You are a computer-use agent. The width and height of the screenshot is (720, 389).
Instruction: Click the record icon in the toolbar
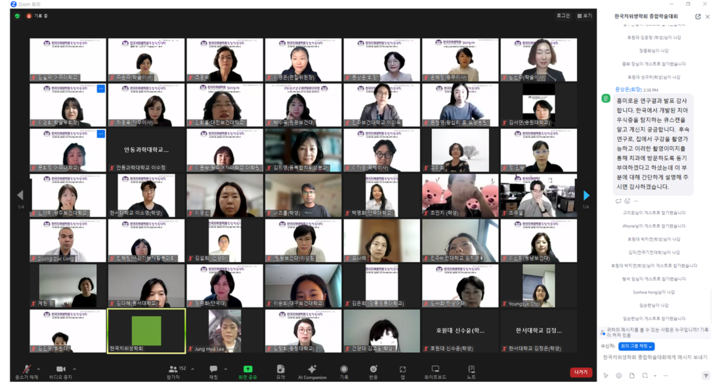343,372
